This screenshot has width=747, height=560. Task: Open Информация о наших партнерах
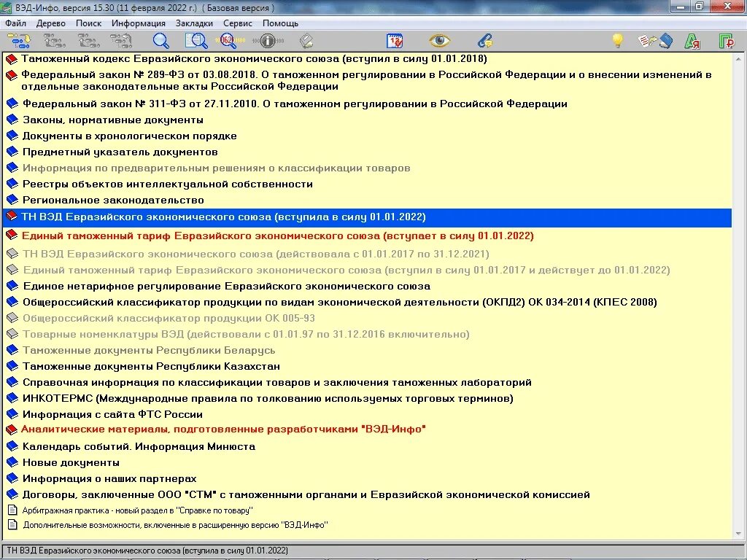coord(109,478)
